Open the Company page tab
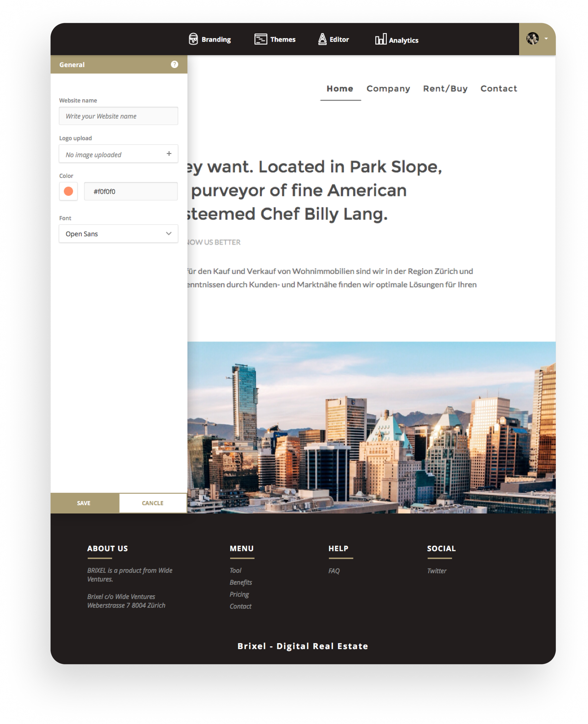This screenshot has width=588, height=724. (x=388, y=89)
